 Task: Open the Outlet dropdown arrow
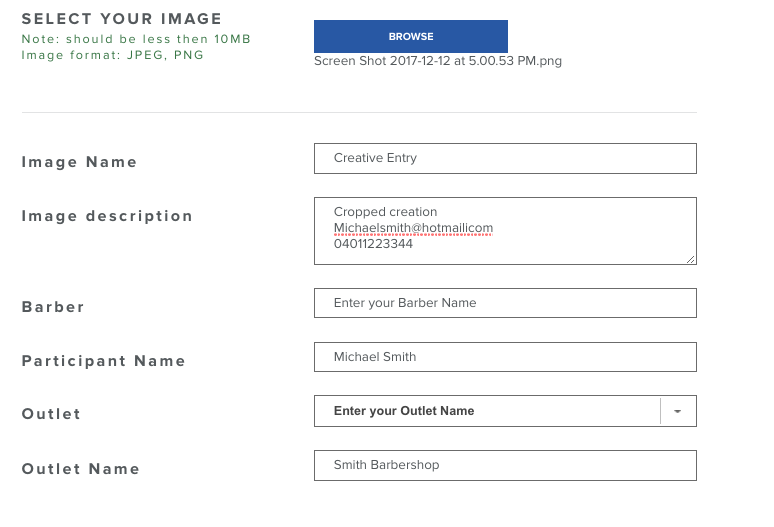point(678,411)
